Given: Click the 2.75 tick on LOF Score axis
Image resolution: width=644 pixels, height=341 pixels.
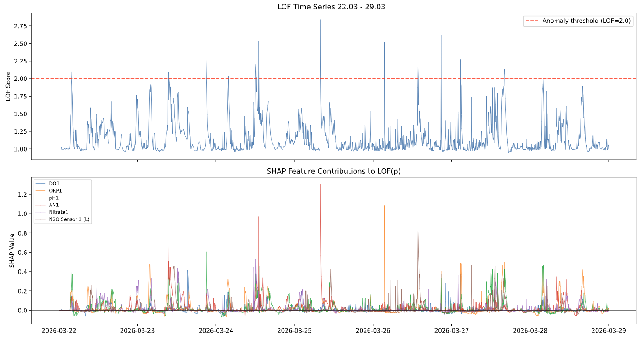Looking at the screenshot, I should tap(21, 26).
